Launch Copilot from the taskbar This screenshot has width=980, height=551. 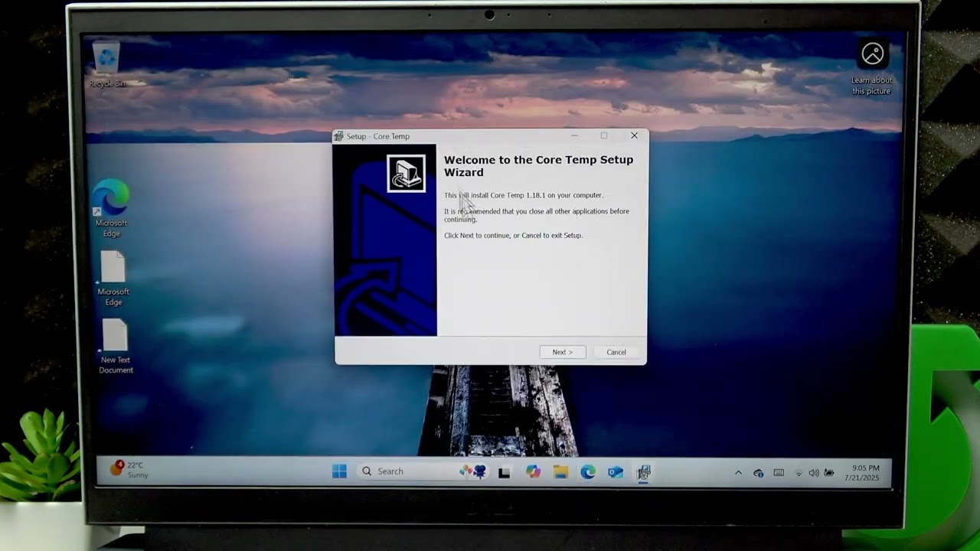coord(533,472)
